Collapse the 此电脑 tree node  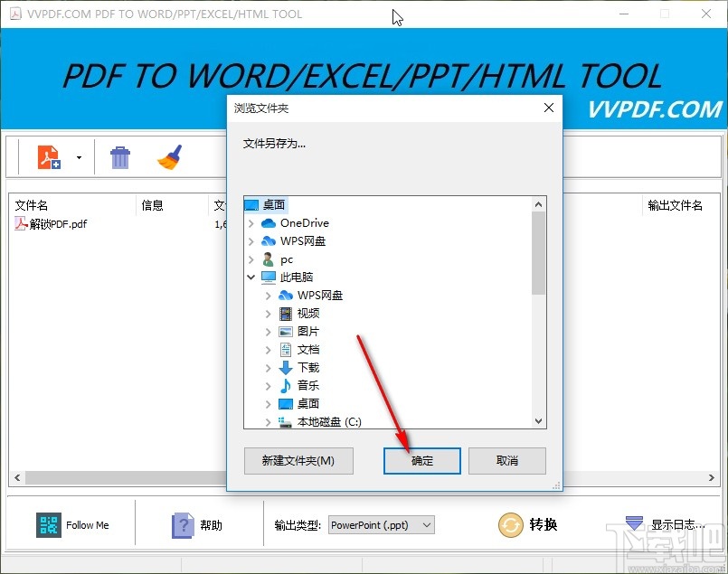click(x=251, y=277)
